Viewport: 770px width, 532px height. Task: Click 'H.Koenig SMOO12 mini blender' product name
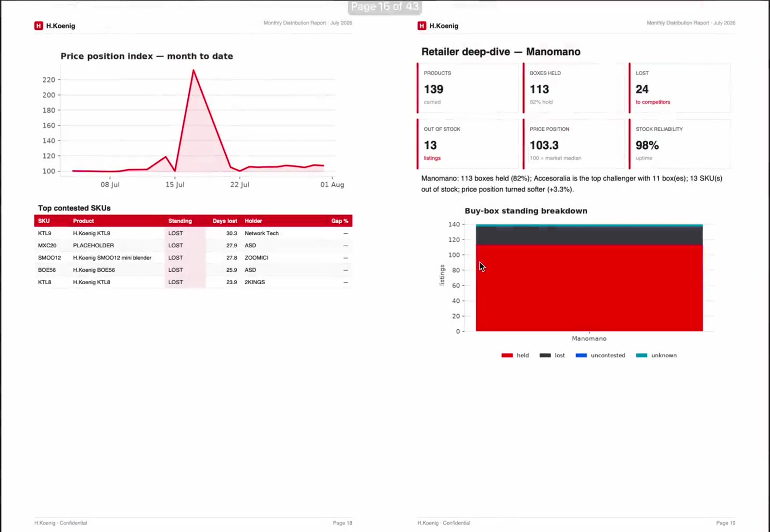pyautogui.click(x=112, y=258)
